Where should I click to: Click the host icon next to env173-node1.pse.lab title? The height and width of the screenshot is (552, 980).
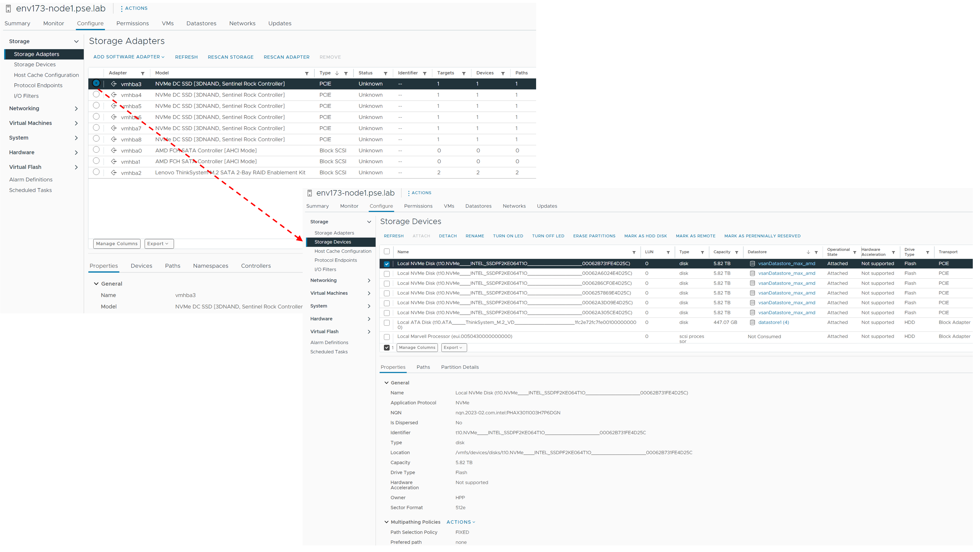pos(8,8)
